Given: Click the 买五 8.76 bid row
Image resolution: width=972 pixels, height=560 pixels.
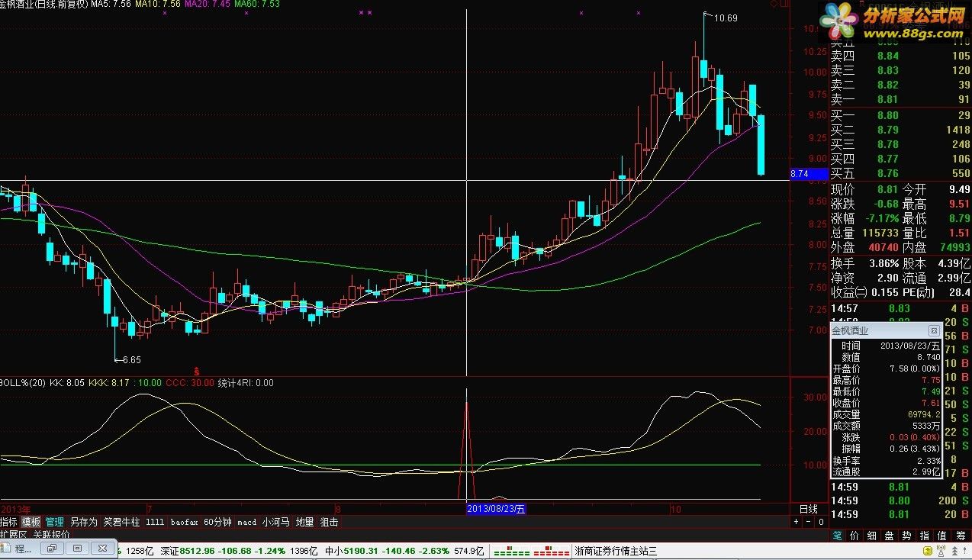Looking at the screenshot, I should pyautogui.click(x=900, y=173).
